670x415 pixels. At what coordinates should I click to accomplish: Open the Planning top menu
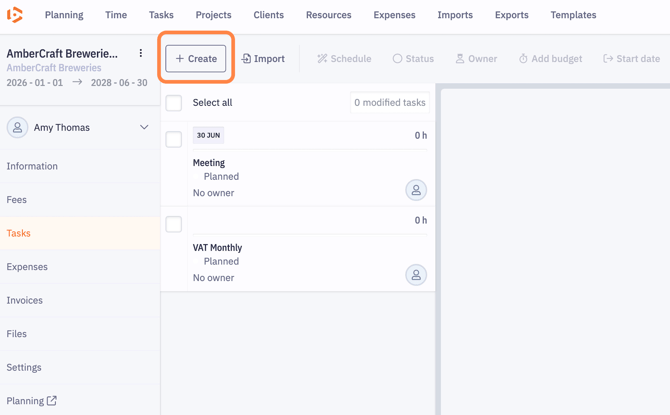coord(64,15)
